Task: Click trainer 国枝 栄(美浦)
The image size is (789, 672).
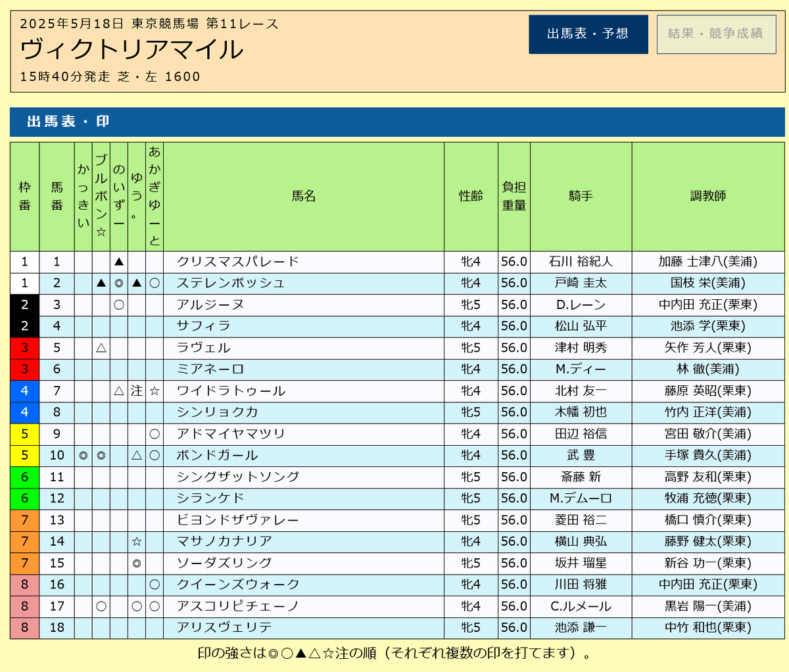Action: click(x=708, y=283)
